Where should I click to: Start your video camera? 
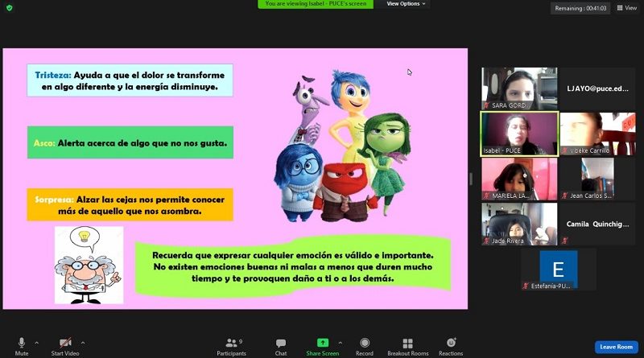[65, 347]
